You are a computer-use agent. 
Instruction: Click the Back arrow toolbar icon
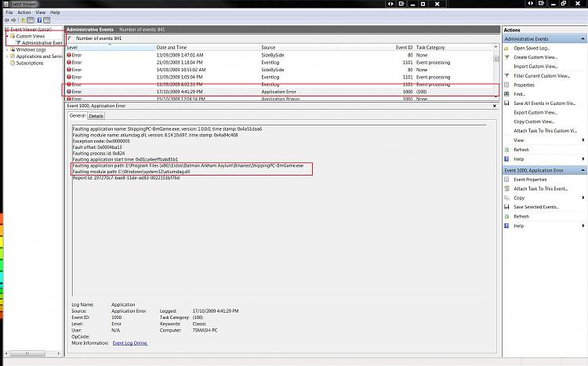7,20
